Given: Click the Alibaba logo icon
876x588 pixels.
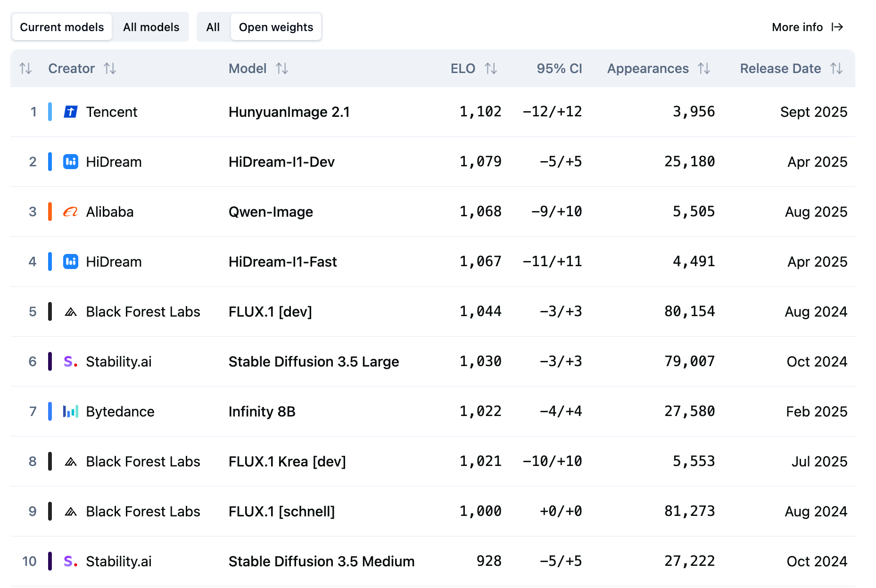Looking at the screenshot, I should [71, 212].
